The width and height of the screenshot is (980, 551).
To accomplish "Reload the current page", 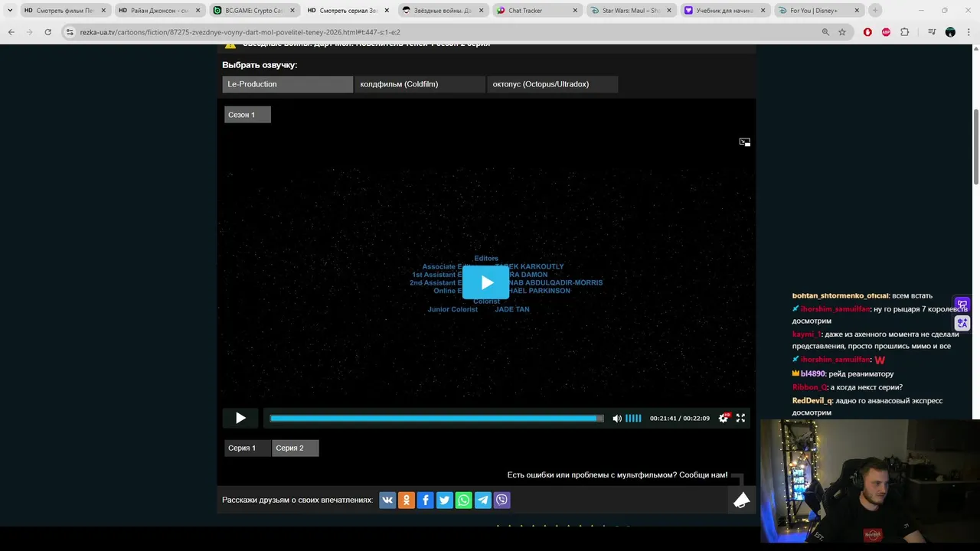I will pos(47,32).
